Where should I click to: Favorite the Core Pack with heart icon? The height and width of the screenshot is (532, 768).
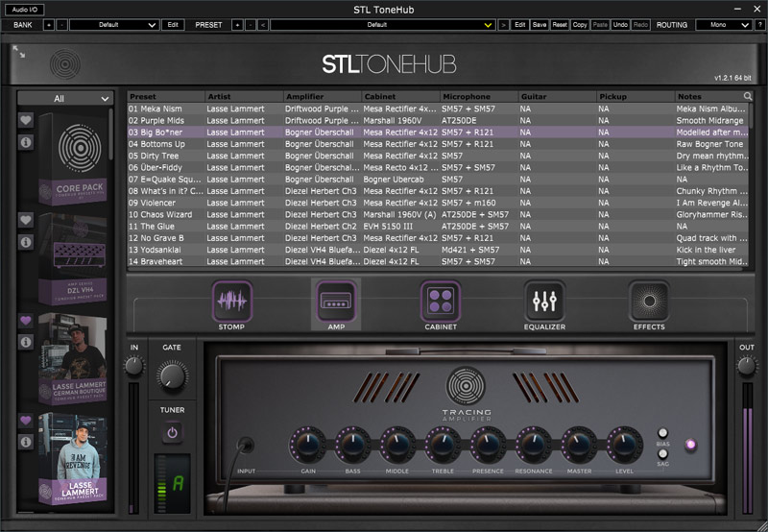tap(26, 121)
